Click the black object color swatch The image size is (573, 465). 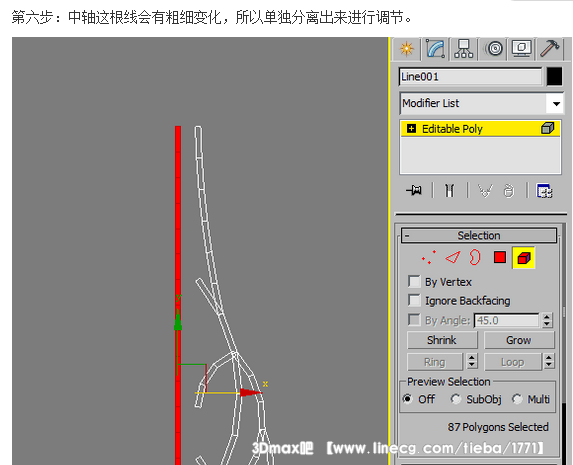554,77
